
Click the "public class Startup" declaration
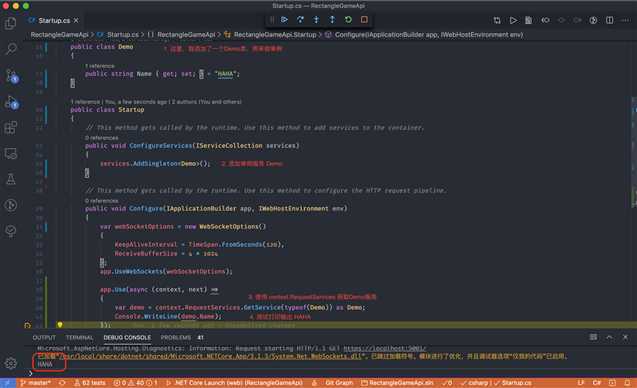(107, 110)
